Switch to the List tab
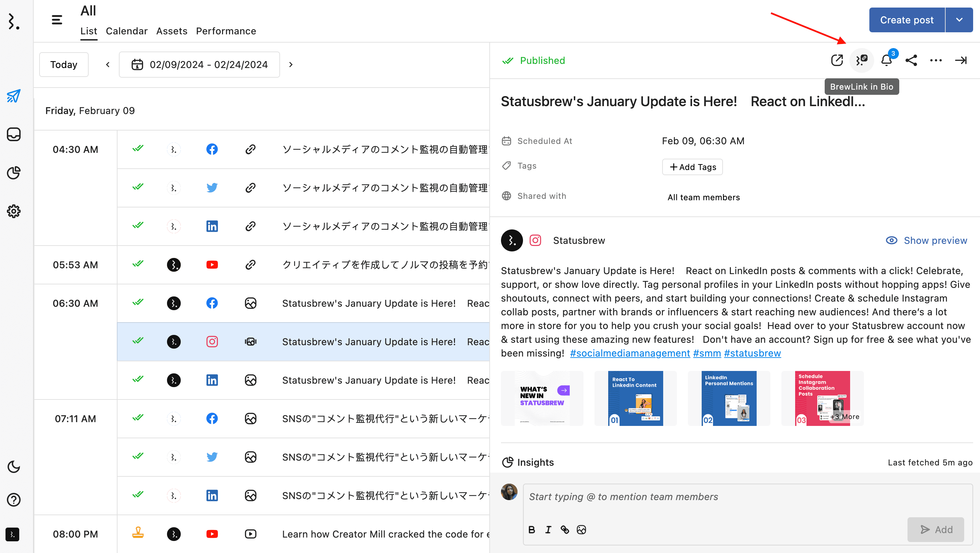 tap(89, 31)
